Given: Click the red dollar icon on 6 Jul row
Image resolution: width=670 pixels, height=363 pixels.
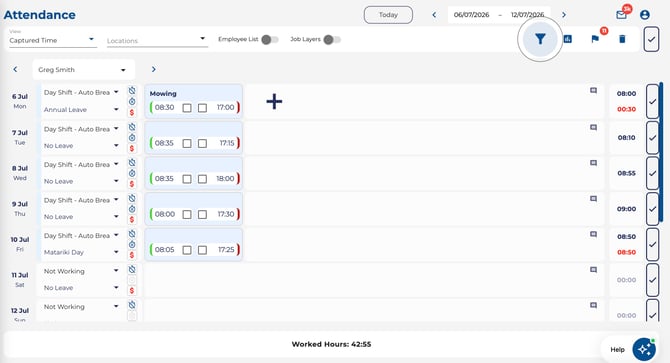Looking at the screenshot, I should pos(132,112).
